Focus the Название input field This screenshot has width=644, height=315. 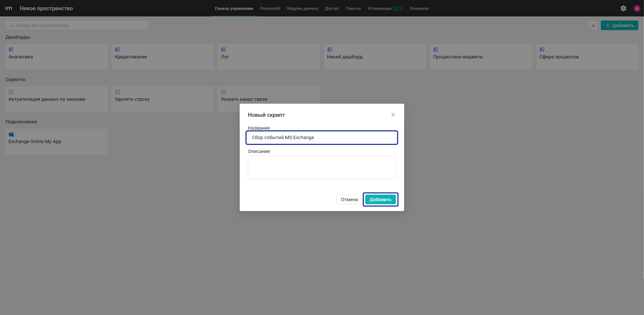click(x=322, y=138)
